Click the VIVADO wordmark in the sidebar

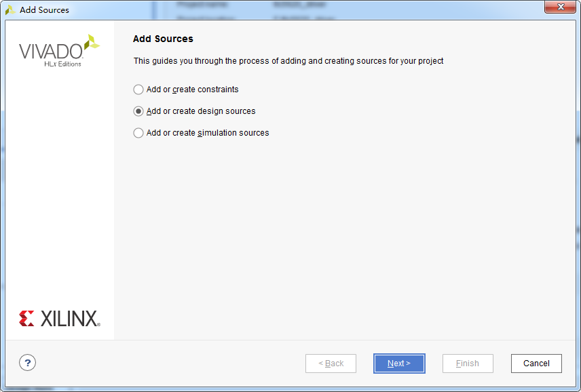pyautogui.click(x=50, y=52)
